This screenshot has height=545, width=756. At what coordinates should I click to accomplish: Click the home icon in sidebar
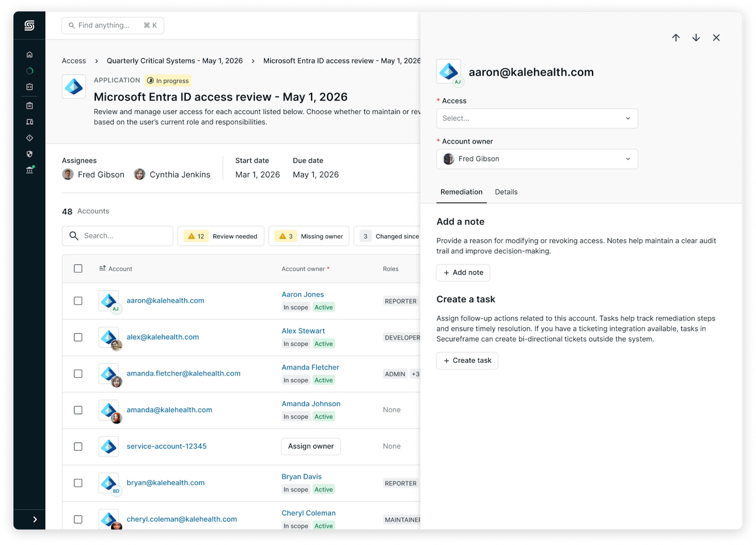pyautogui.click(x=30, y=55)
